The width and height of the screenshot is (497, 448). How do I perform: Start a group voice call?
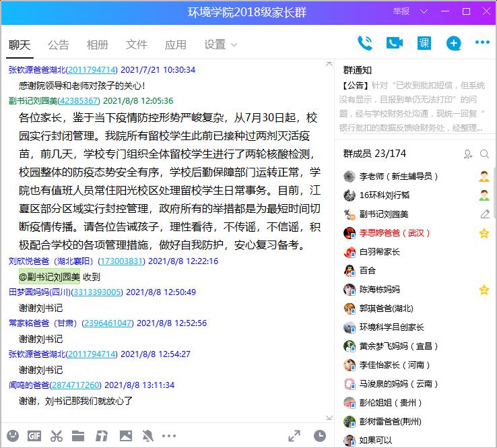click(364, 43)
